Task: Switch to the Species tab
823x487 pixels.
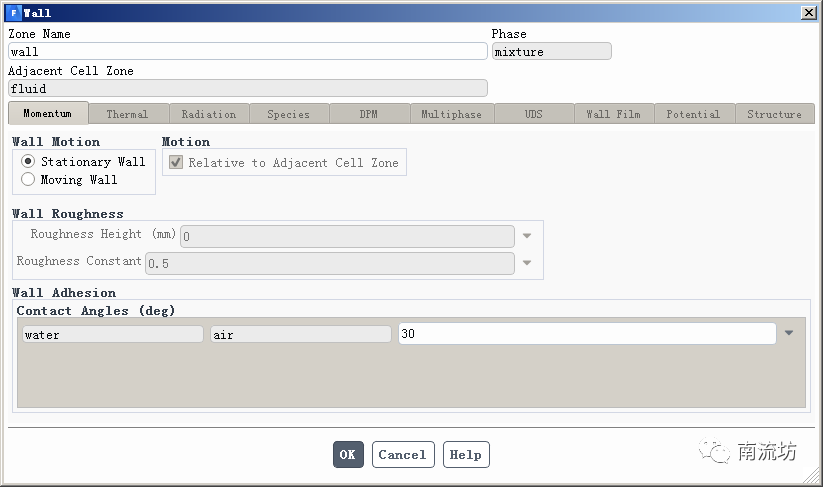Action: [x=289, y=114]
